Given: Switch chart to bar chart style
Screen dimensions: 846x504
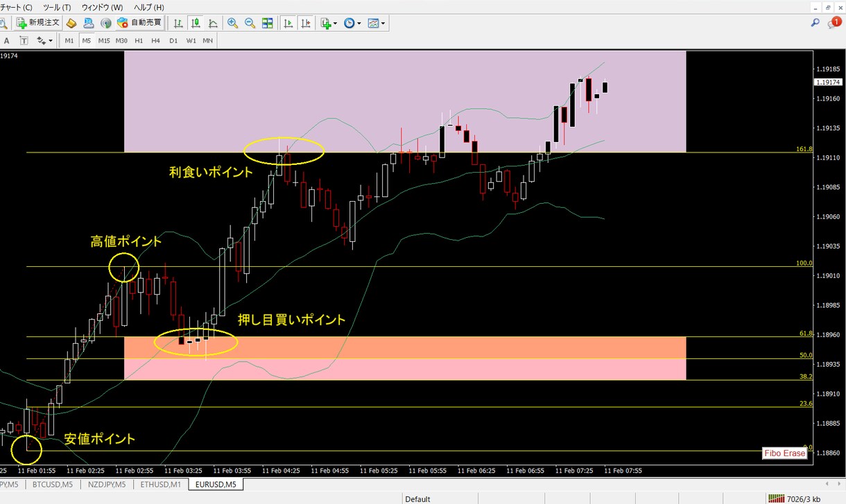Looking at the screenshot, I should (x=178, y=23).
